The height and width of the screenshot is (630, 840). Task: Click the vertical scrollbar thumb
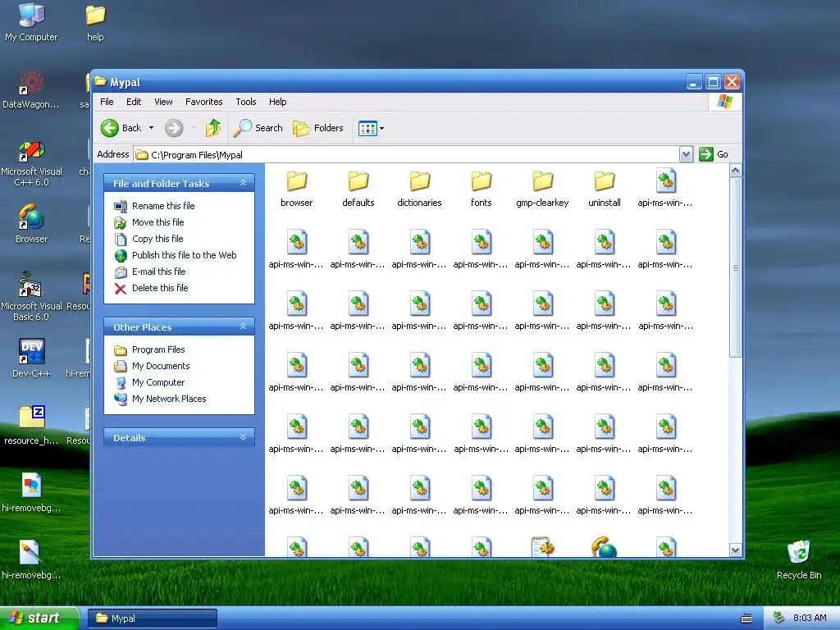(x=735, y=267)
